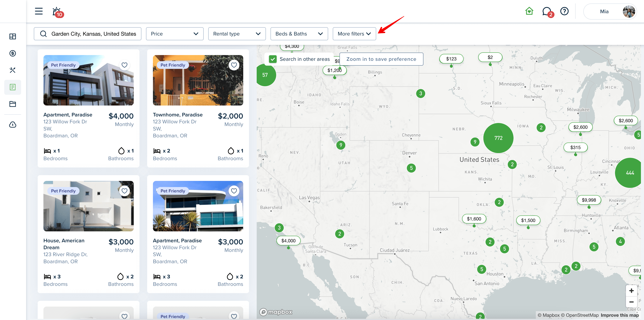Favorite the $3,000 Apartment, Paradise listing

click(x=234, y=191)
